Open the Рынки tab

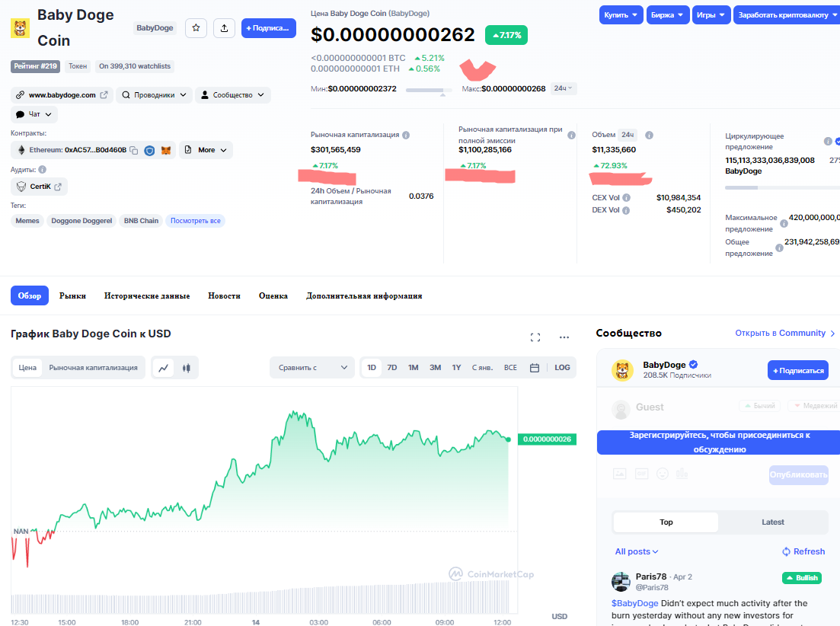[x=72, y=295]
